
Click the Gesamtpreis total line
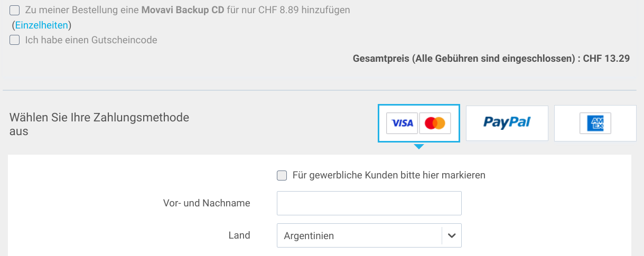point(491,59)
